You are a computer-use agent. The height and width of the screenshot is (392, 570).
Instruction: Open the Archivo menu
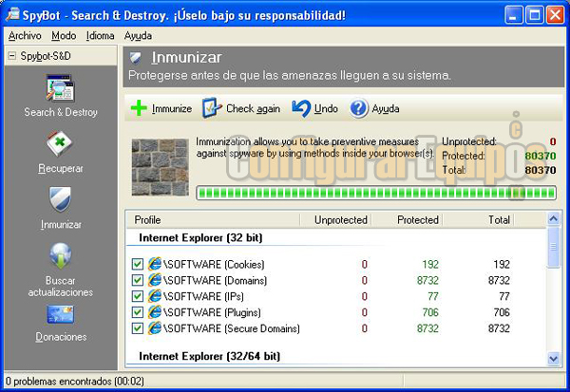coord(25,36)
